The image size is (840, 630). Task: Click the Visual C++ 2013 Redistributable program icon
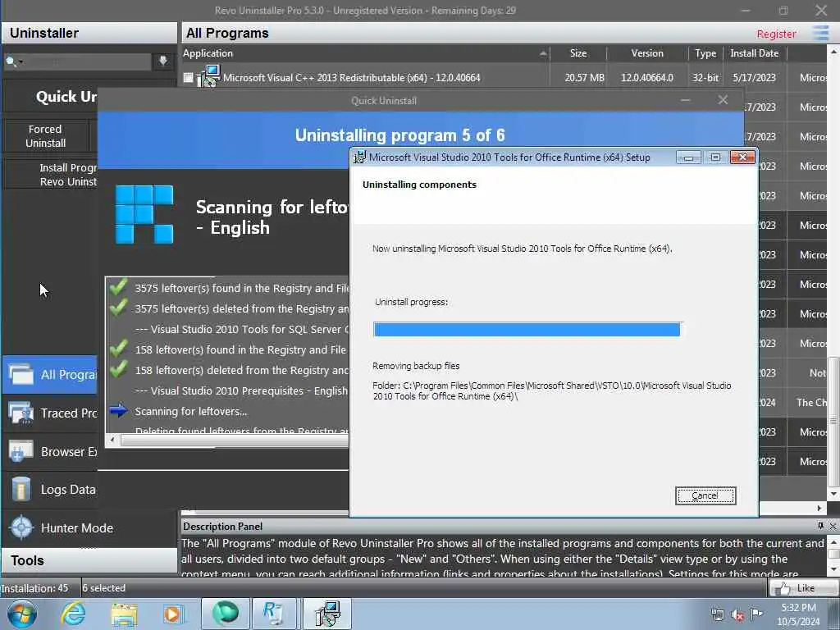click(x=208, y=76)
